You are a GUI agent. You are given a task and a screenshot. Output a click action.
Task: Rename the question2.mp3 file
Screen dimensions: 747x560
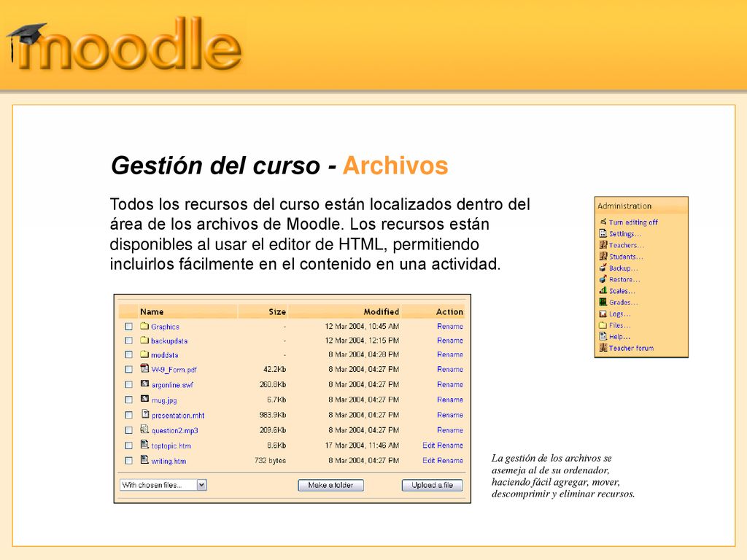449,430
